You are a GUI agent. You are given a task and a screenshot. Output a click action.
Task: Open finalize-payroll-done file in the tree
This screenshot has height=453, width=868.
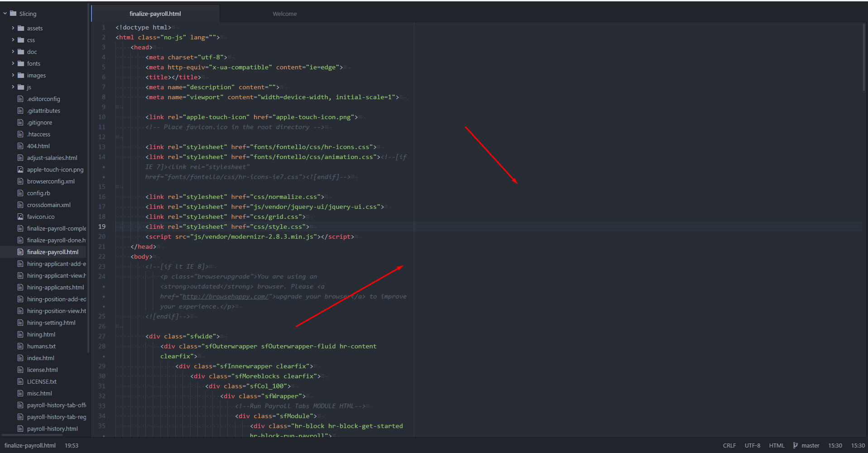coord(57,240)
